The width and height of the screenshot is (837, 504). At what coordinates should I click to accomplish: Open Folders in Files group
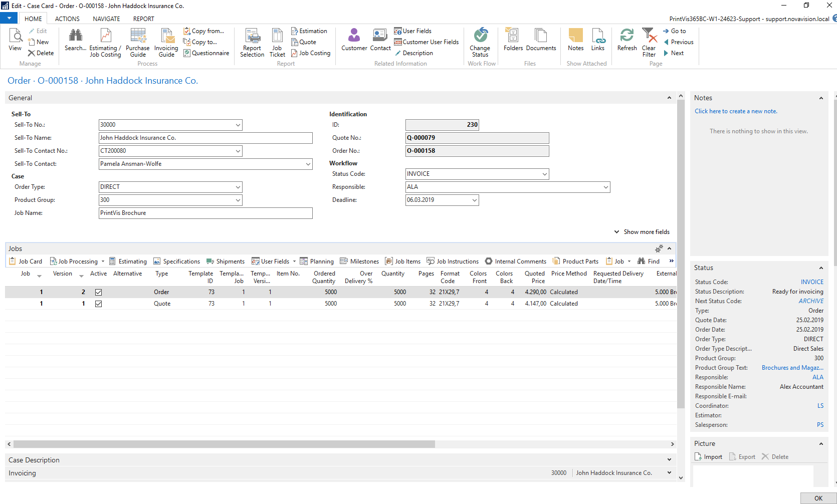coord(513,40)
